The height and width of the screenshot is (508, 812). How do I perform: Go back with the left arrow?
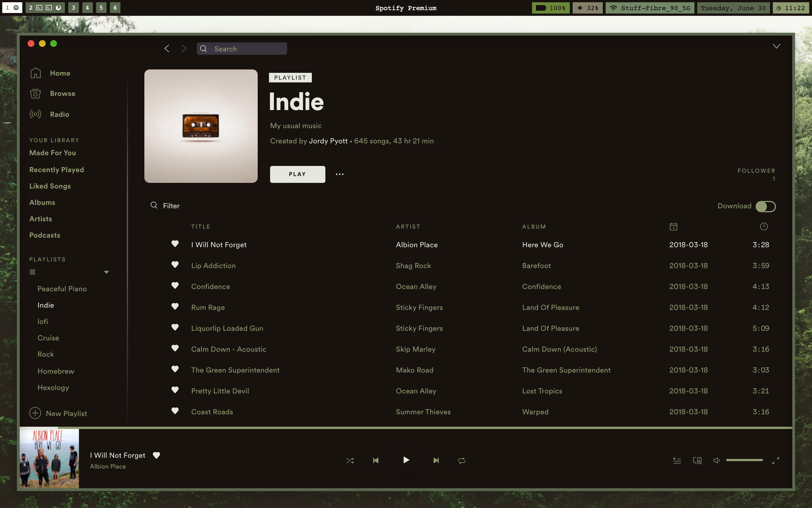(x=167, y=49)
